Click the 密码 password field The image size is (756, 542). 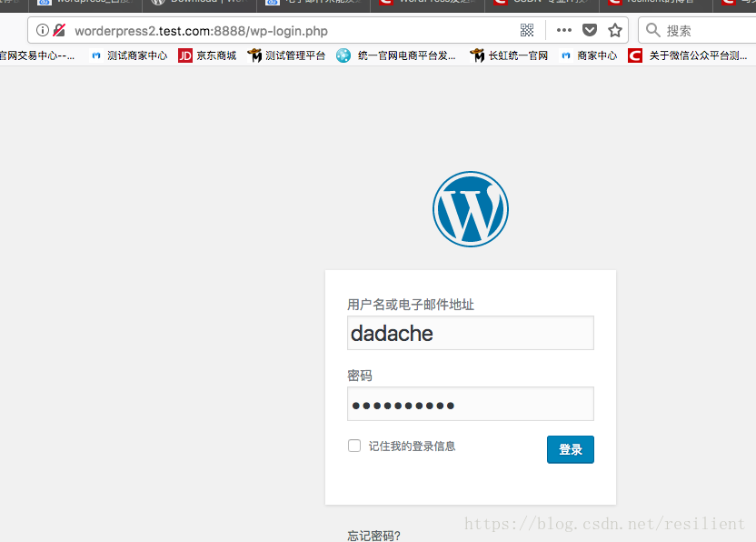pos(470,404)
